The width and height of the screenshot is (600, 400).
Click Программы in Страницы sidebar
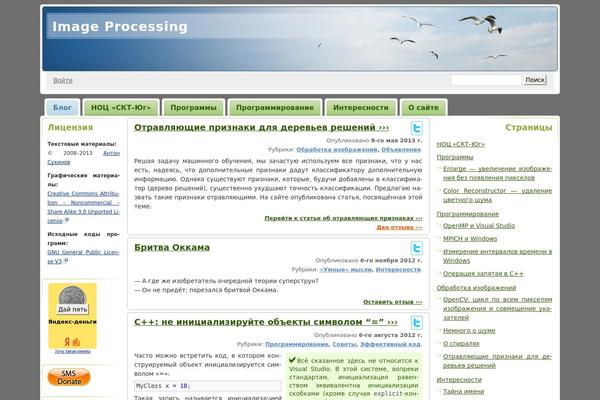(455, 157)
